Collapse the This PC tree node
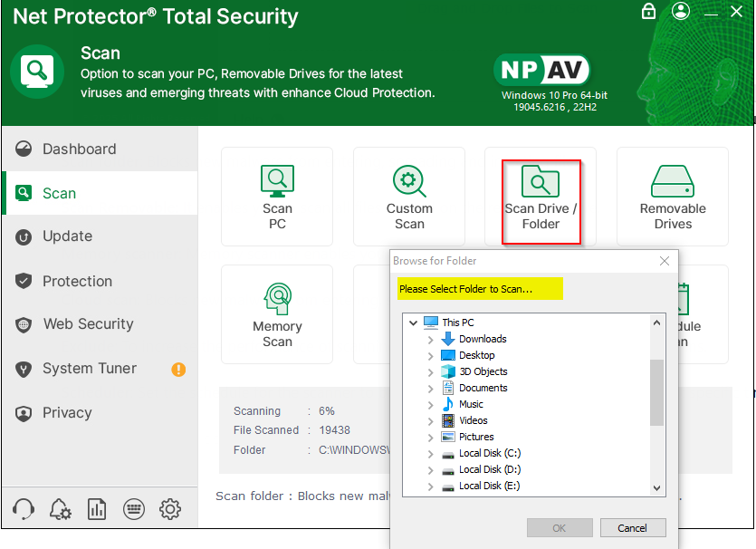The width and height of the screenshot is (756, 549). coord(414,323)
